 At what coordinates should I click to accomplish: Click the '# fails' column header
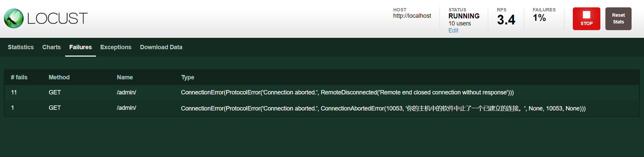point(19,77)
